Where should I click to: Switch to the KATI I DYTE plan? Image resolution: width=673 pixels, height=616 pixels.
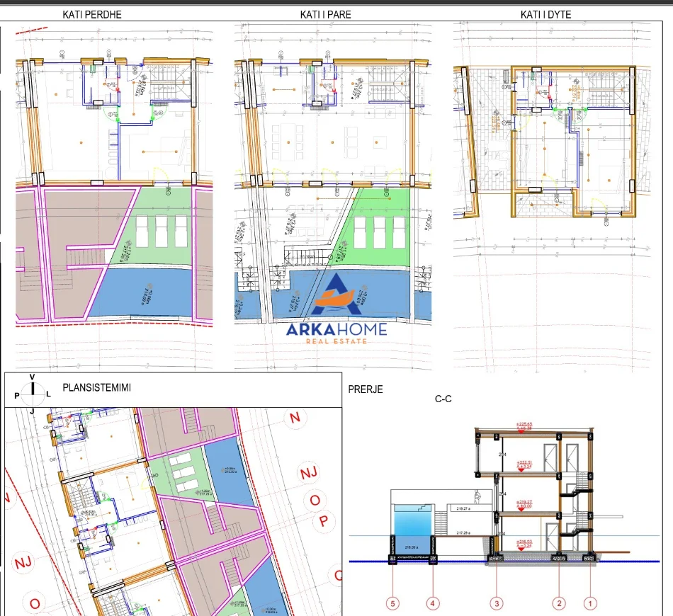[547, 13]
